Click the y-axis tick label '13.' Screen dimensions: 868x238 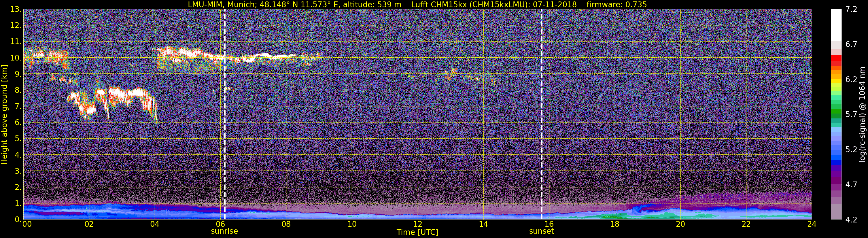point(16,10)
